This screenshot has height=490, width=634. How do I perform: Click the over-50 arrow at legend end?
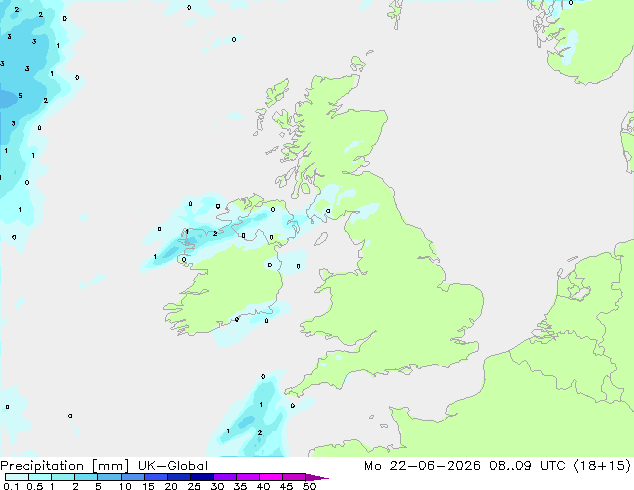(317, 478)
